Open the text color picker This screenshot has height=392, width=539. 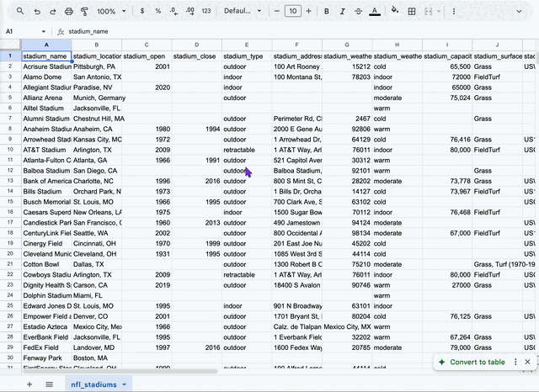click(374, 11)
